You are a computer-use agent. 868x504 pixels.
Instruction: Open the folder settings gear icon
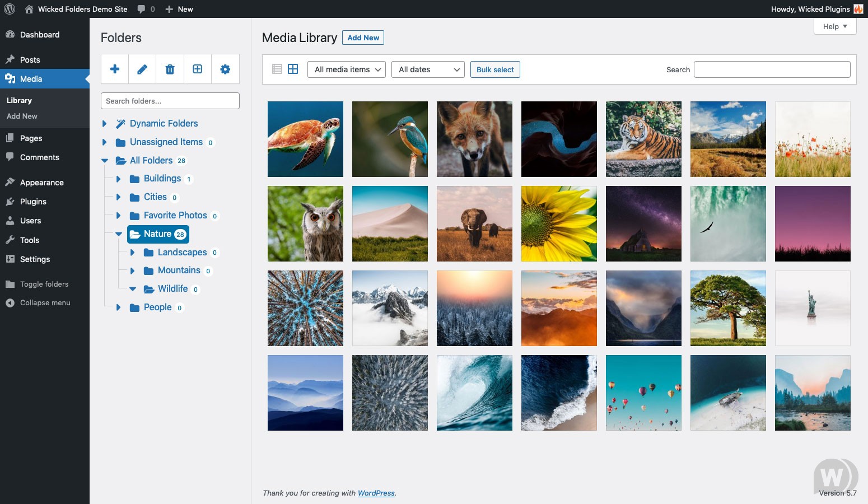pyautogui.click(x=225, y=68)
